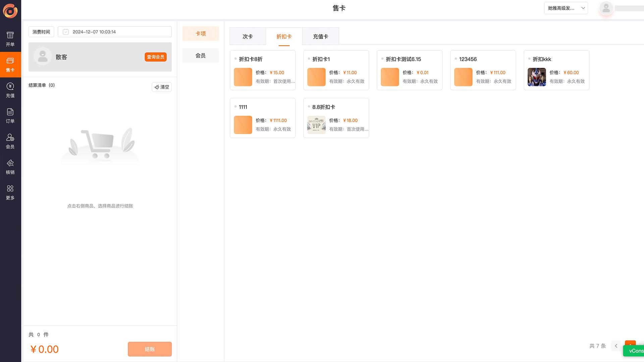Screen dimensions: 644x362
Task: Expand the 她雅高级发 store dropdown
Action: [x=566, y=8]
